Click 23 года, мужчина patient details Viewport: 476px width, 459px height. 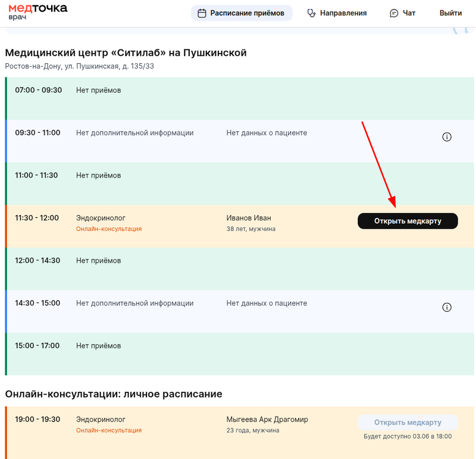pos(252,430)
